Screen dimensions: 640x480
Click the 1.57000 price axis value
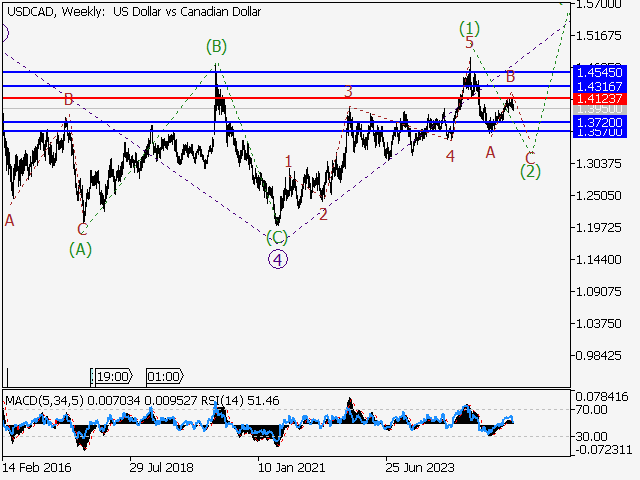pyautogui.click(x=602, y=4)
